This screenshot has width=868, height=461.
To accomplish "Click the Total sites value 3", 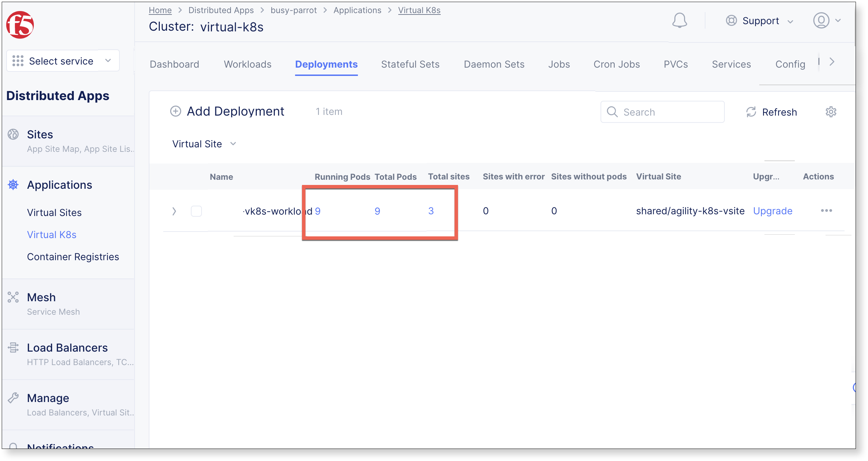I will tap(431, 211).
